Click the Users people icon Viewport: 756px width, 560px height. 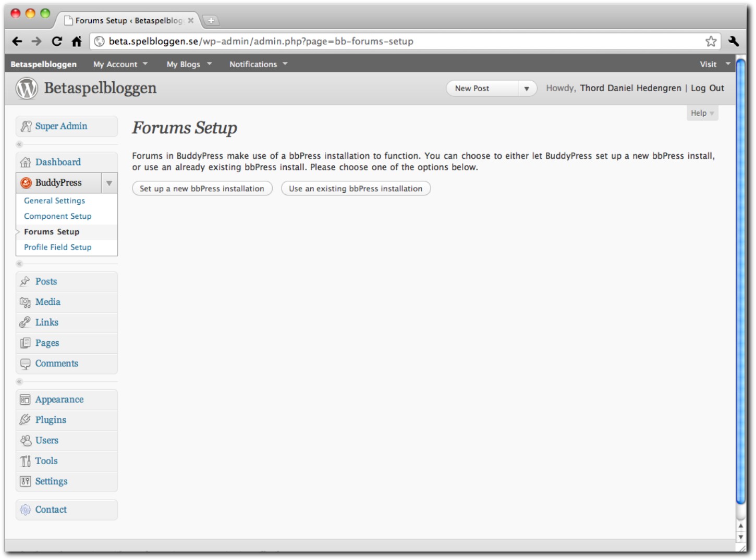click(x=25, y=441)
